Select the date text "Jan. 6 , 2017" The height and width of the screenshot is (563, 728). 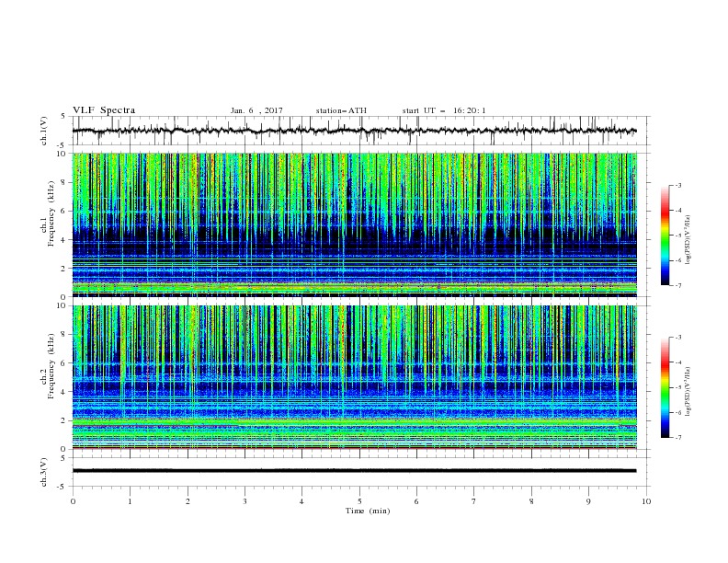tap(256, 110)
